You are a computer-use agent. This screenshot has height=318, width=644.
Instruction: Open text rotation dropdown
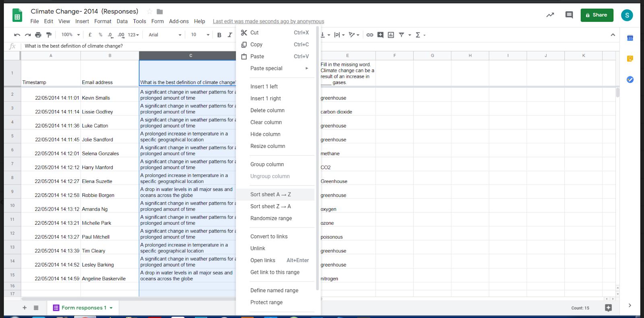(354, 35)
